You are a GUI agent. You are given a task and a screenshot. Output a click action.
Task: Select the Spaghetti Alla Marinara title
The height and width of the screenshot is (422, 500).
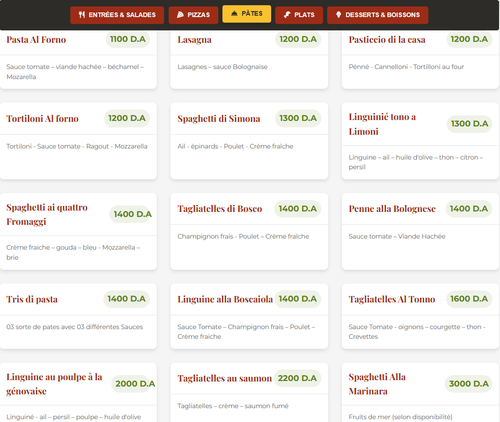[x=377, y=384]
